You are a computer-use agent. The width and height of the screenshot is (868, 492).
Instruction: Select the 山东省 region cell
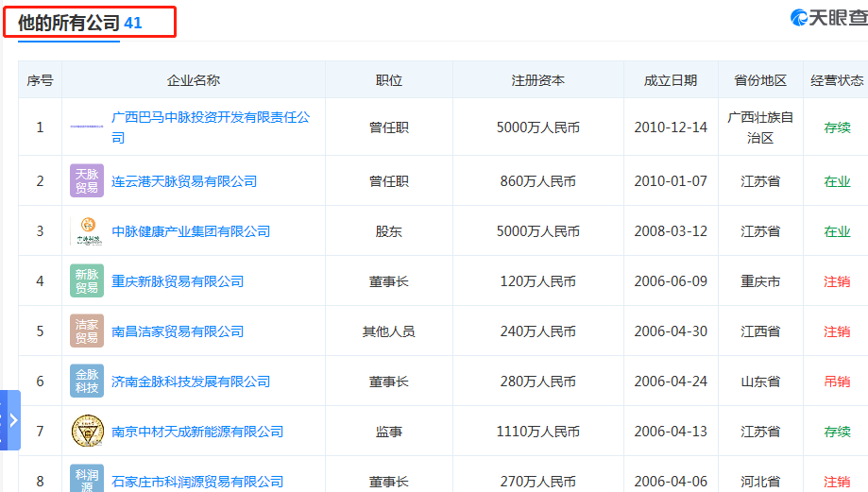pos(760,382)
